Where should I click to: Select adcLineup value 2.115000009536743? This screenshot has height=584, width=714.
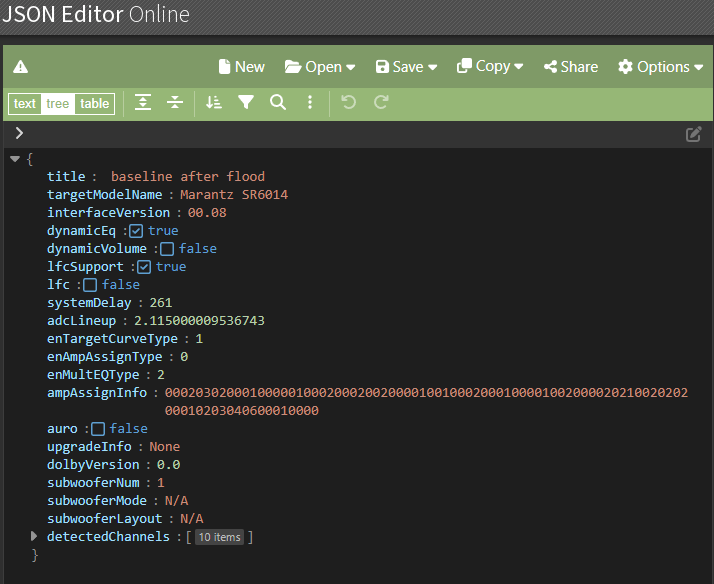point(199,320)
